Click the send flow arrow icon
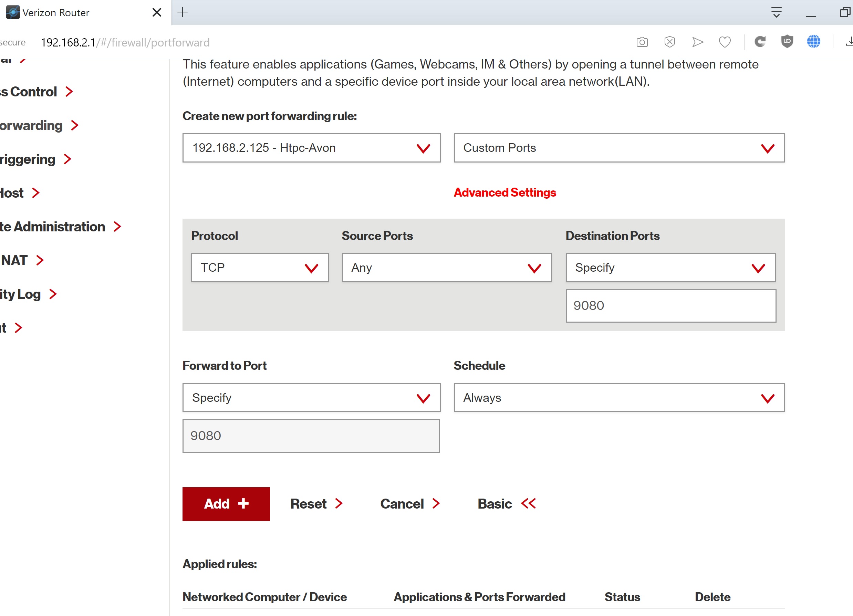 [697, 42]
